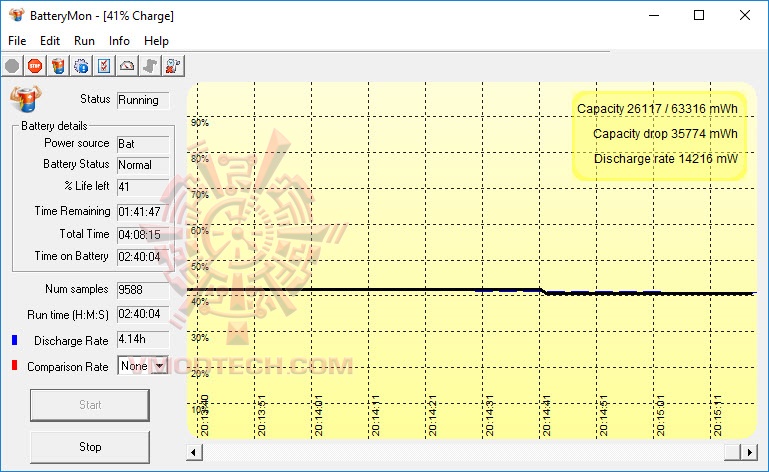This screenshot has width=769, height=472.
Task: Click the 20:15:11 time label on graph
Action: (717, 416)
